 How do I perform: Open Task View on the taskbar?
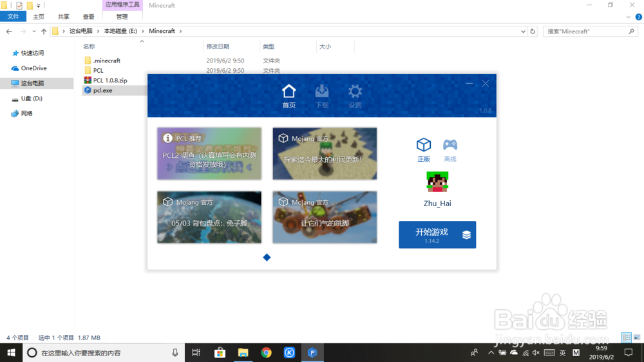(x=196, y=352)
